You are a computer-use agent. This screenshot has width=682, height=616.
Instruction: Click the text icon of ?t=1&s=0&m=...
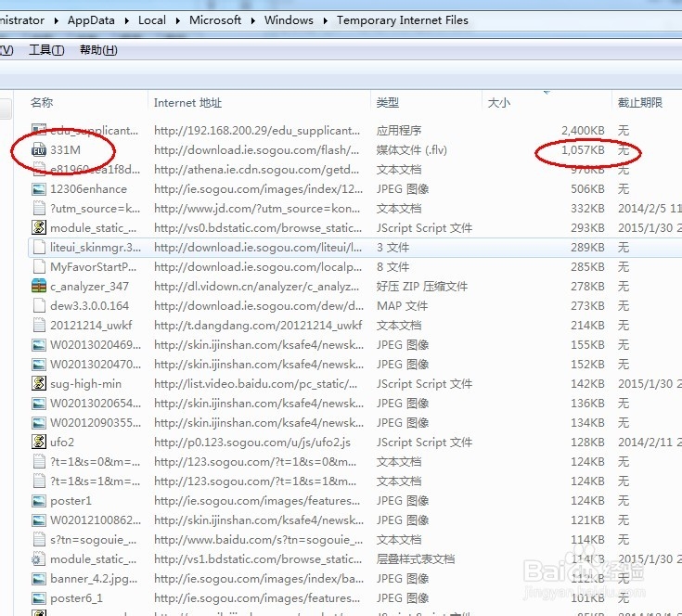(39, 462)
